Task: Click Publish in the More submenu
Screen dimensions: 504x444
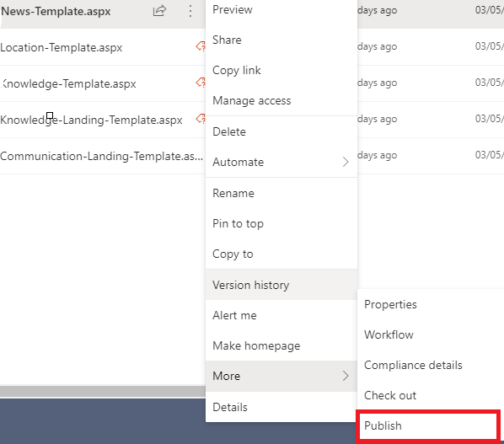Action: (x=429, y=425)
